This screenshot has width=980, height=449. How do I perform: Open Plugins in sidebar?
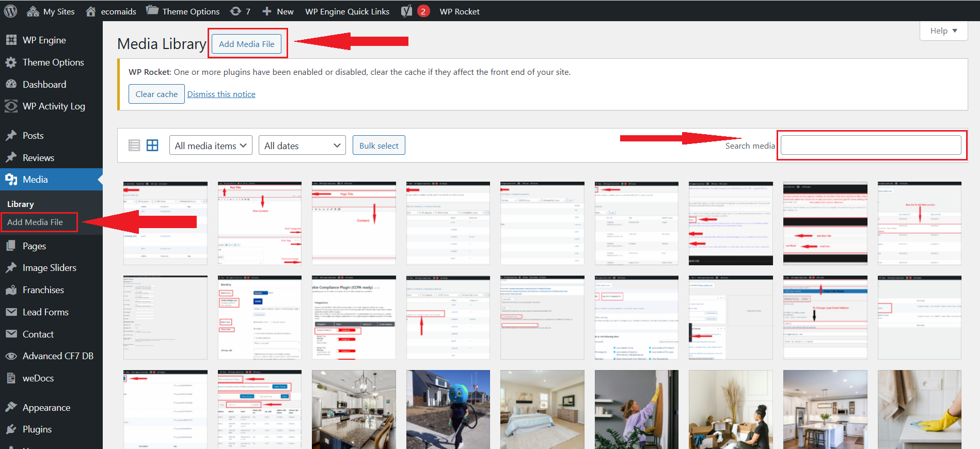tap(51, 429)
